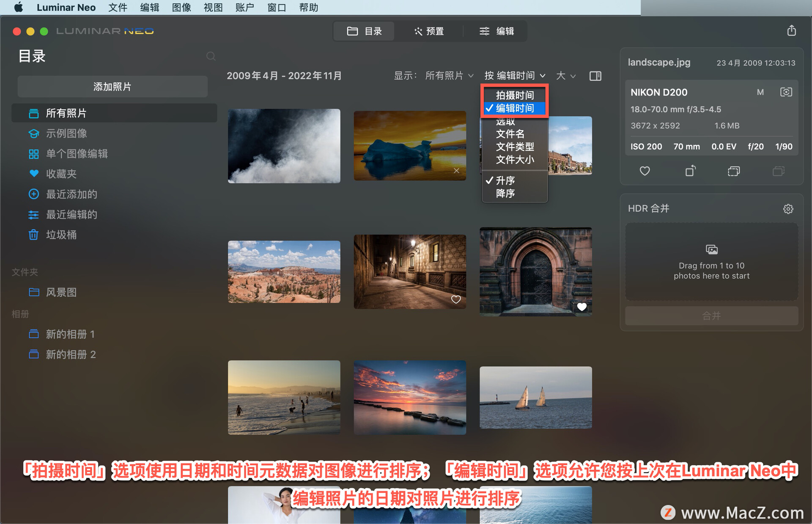Click the 添加照片 button
812x524 pixels.
coord(112,87)
